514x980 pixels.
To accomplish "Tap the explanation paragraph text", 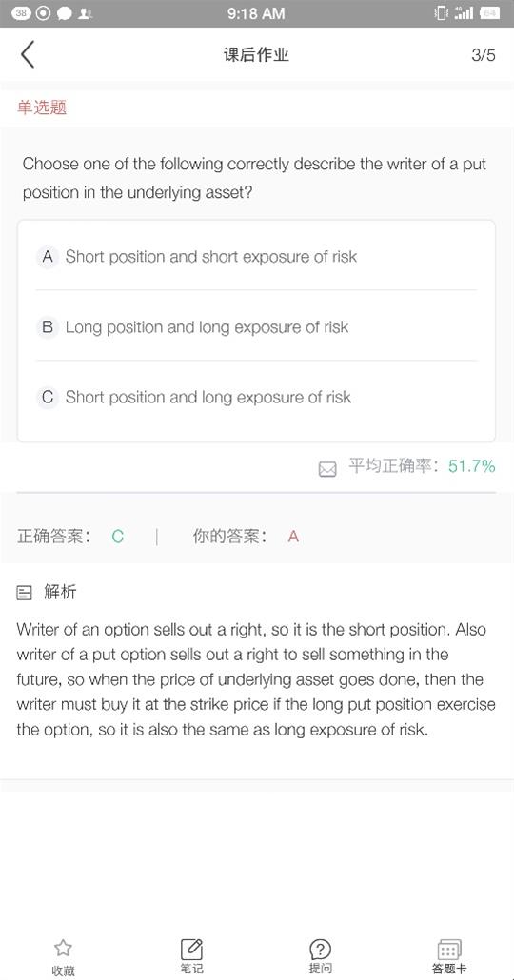I will click(256, 679).
